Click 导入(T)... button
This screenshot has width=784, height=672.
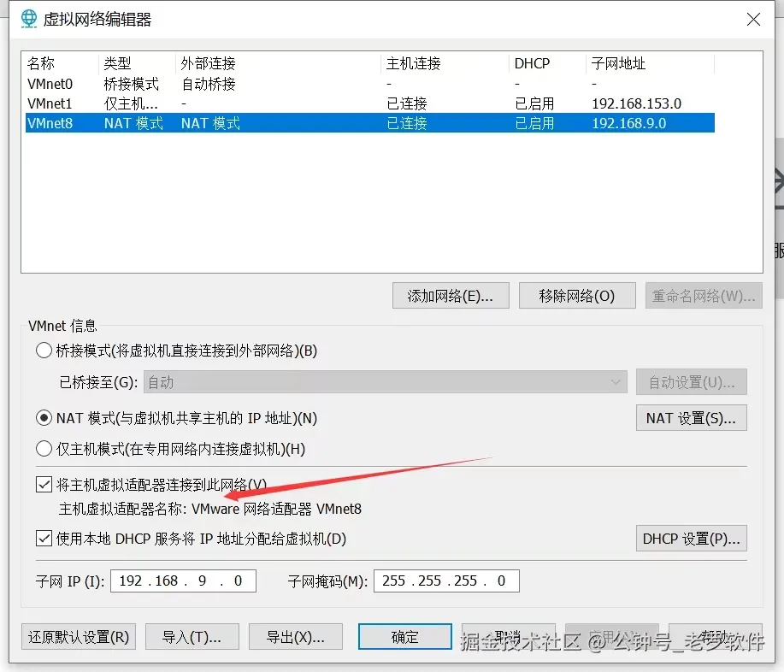pos(192,636)
